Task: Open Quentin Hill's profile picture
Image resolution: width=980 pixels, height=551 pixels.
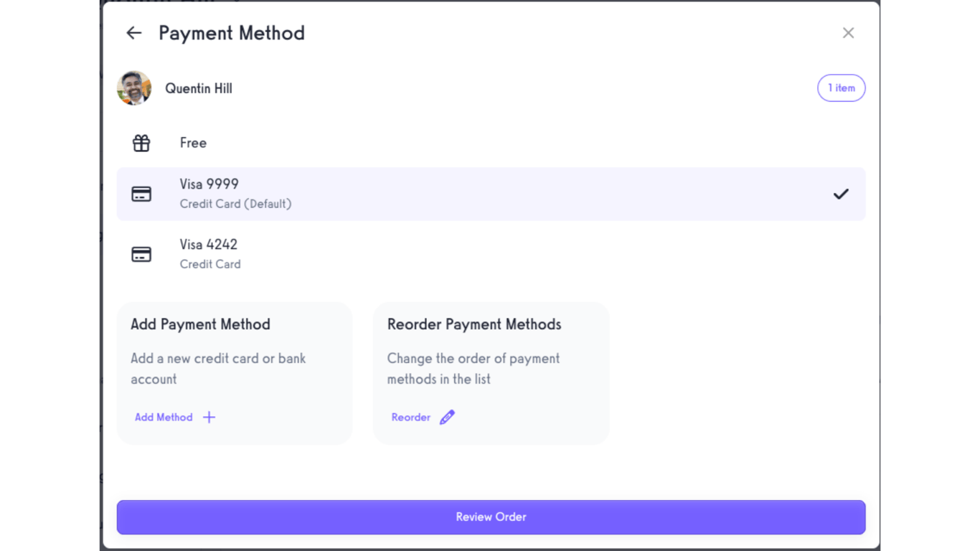Action: tap(134, 88)
